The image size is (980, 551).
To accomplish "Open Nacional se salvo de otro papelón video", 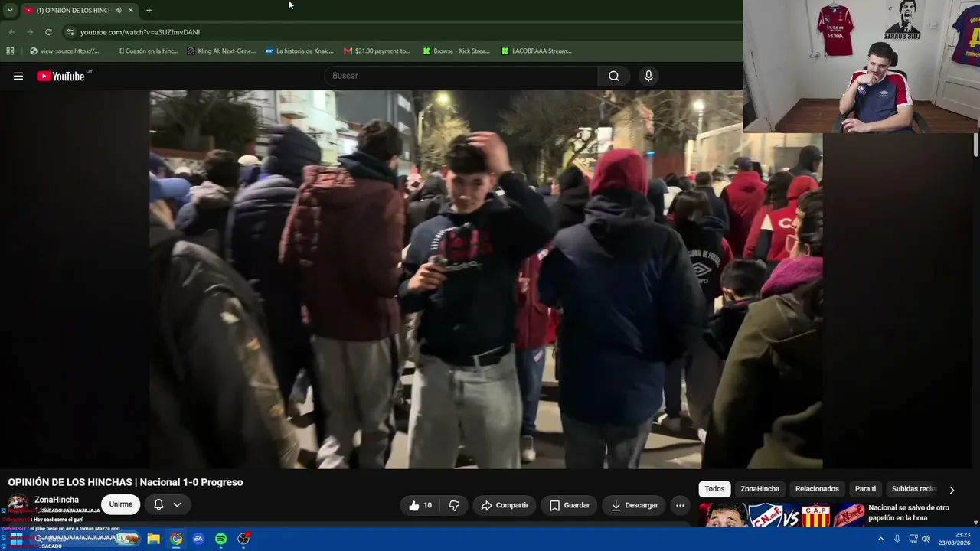I will pyautogui.click(x=909, y=513).
